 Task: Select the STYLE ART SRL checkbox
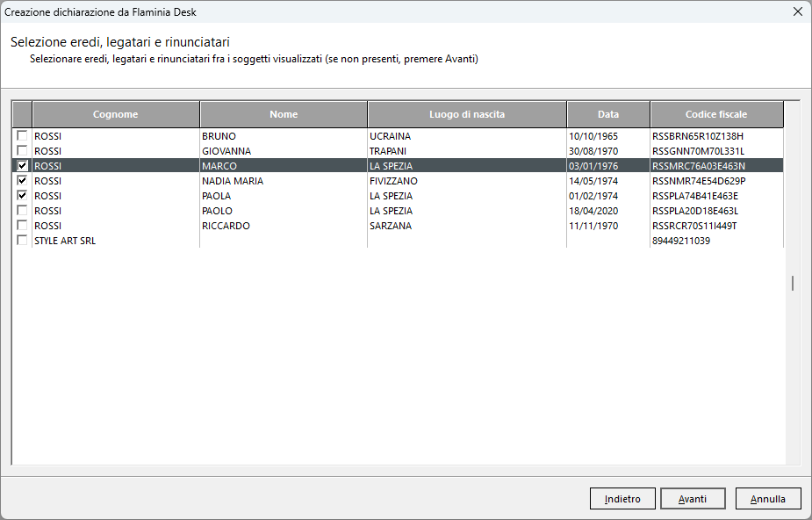[x=22, y=241]
